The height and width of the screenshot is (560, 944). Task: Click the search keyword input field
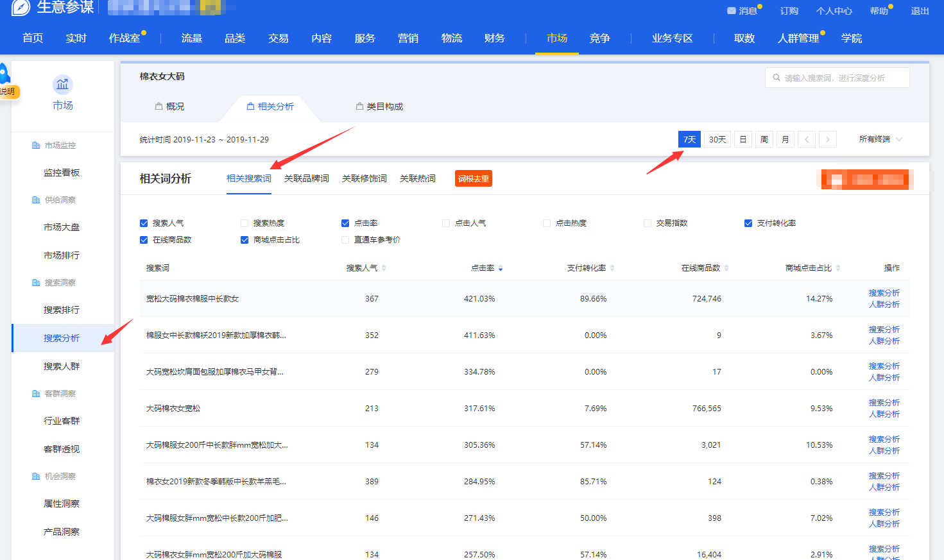[x=841, y=78]
